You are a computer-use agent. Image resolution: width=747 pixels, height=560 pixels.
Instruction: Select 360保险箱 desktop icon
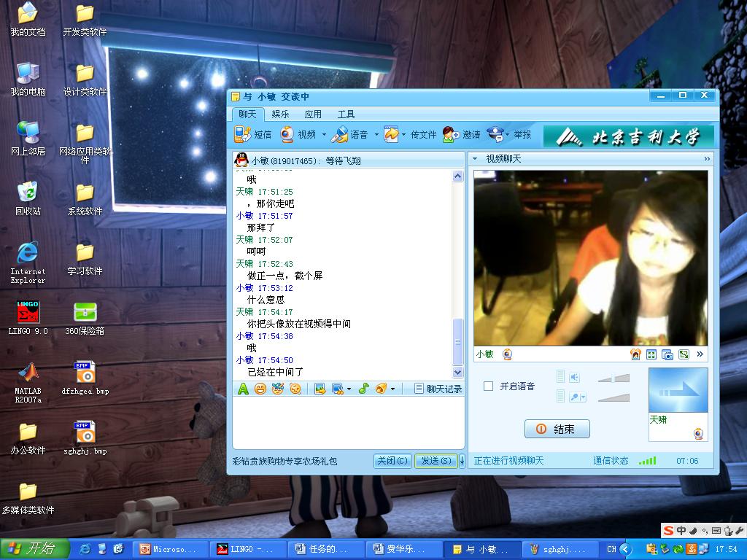point(85,318)
